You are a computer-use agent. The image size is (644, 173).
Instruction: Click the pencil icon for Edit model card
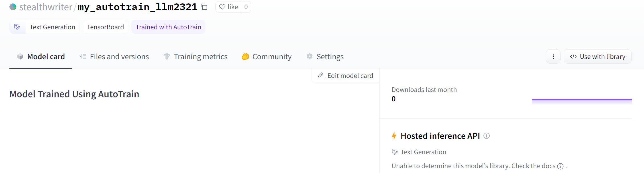pyautogui.click(x=321, y=75)
